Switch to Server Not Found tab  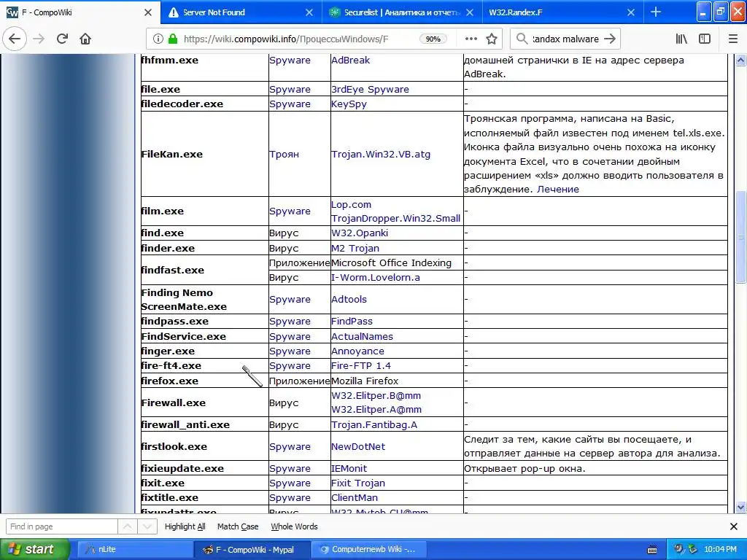(x=241, y=12)
